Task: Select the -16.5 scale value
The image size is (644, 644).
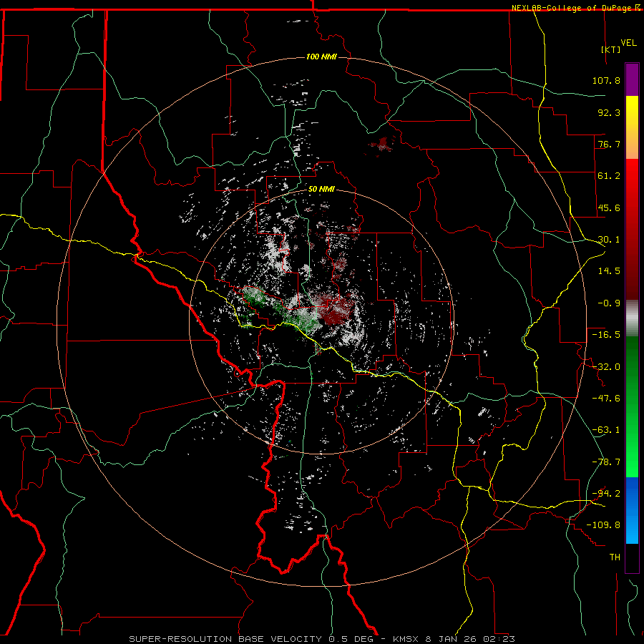Action: click(606, 335)
